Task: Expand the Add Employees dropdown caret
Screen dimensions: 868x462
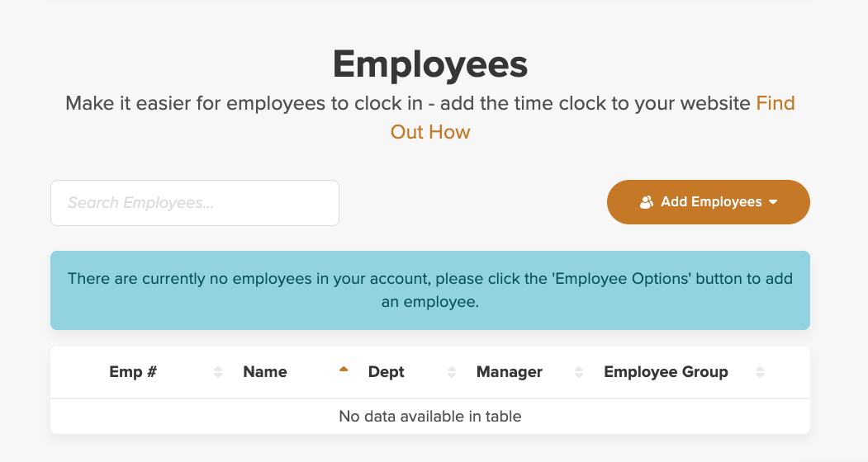Action: tap(773, 202)
